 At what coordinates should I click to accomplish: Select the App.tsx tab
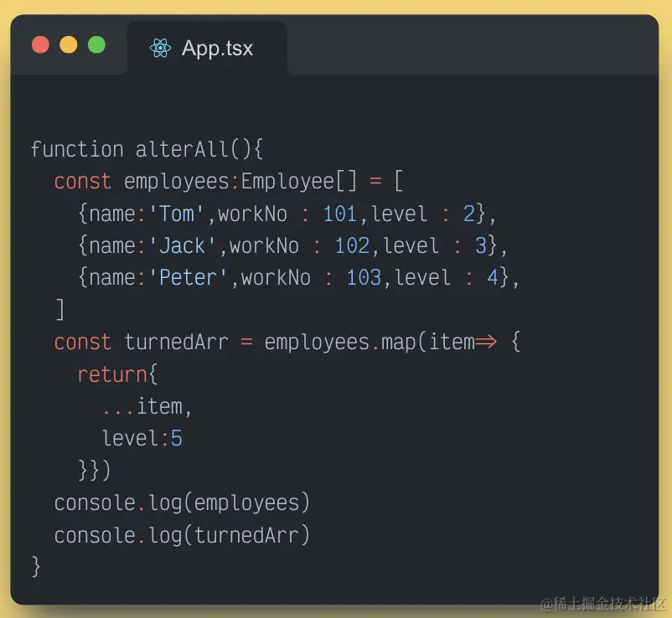tap(207, 48)
